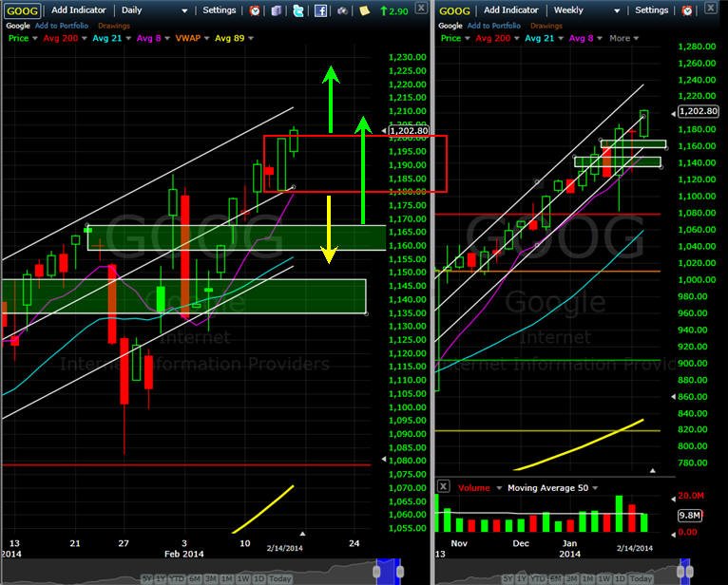
Task: Open the yellow sticky note icon
Action: coord(364,10)
